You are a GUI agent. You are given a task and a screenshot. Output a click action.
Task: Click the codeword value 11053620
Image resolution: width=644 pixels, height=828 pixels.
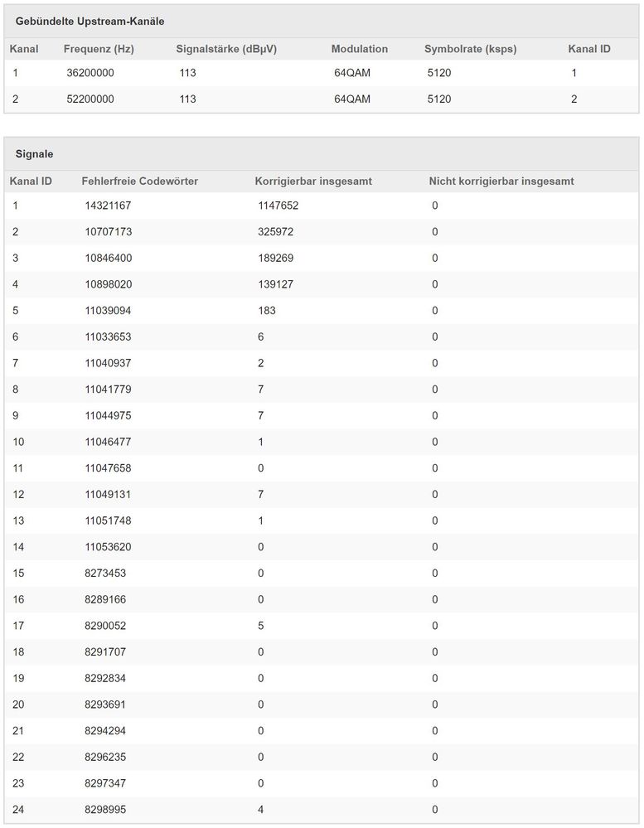(x=108, y=547)
